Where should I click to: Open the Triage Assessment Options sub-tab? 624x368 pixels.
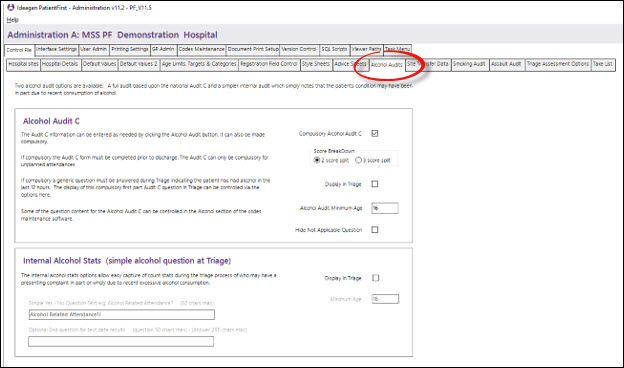[x=558, y=64]
